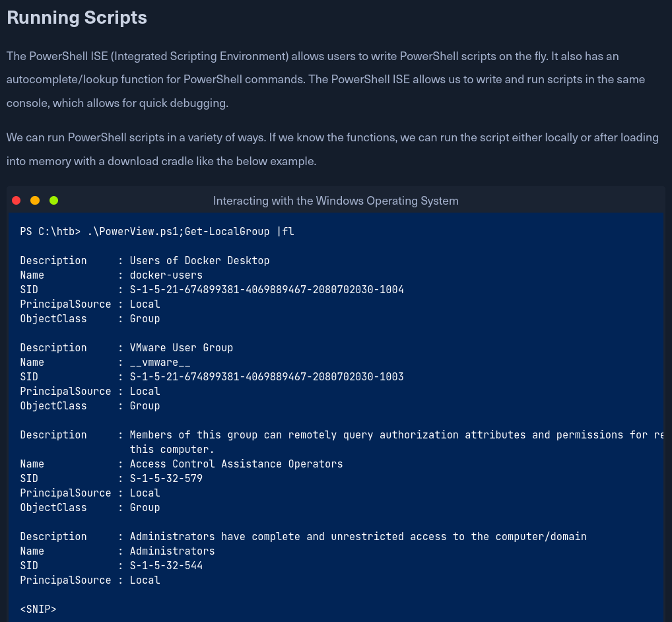The width and height of the screenshot is (672, 622).
Task: Click the 'S-1-5-32-544' SID value
Action: [166, 566]
